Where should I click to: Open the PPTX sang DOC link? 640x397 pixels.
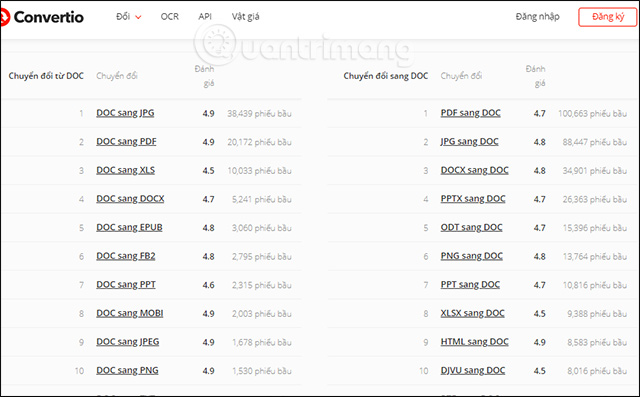[x=473, y=199]
